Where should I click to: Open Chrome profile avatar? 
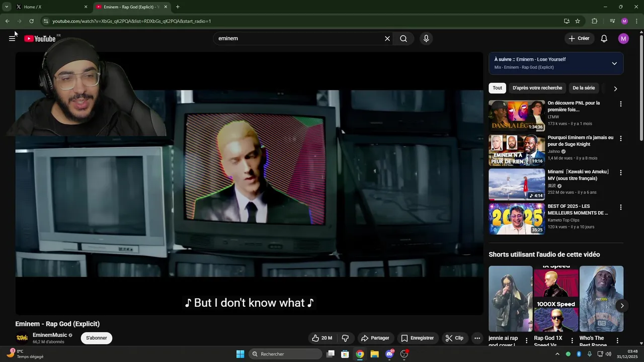coord(624,21)
